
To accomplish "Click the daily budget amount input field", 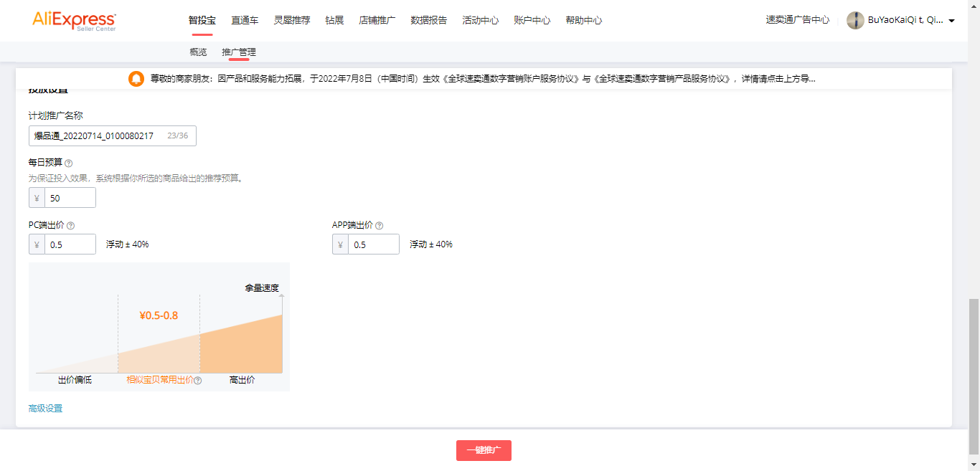I will coord(70,197).
